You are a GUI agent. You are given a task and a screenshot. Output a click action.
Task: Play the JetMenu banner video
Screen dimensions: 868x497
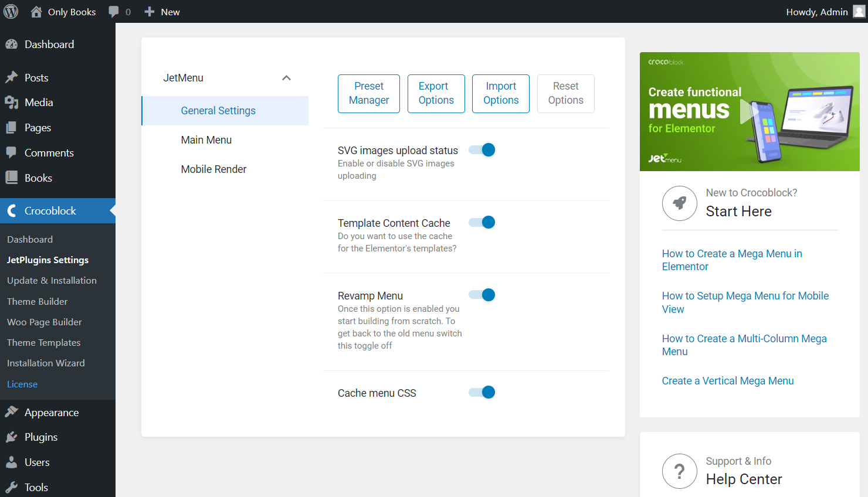tap(749, 111)
